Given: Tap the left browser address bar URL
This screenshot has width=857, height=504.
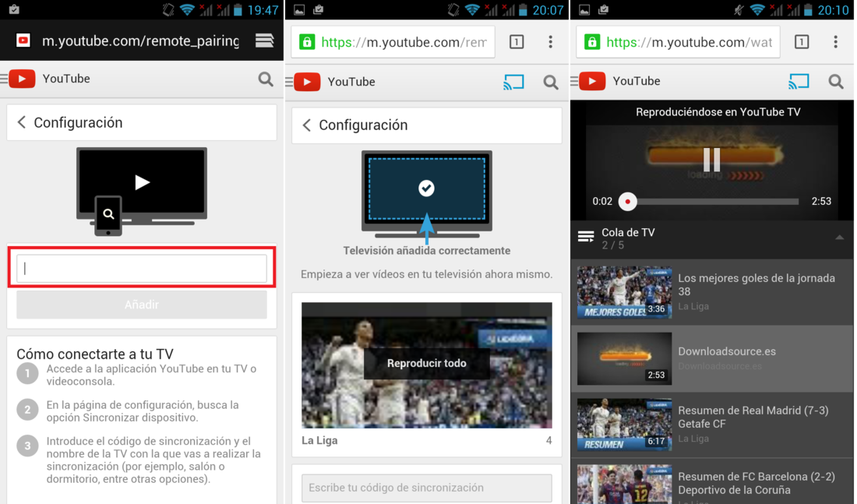Looking at the screenshot, I should coord(140,41).
